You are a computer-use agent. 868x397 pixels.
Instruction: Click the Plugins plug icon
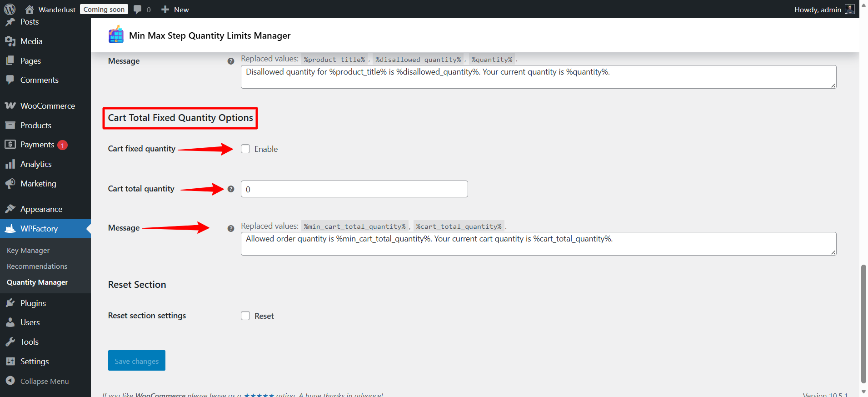click(10, 303)
